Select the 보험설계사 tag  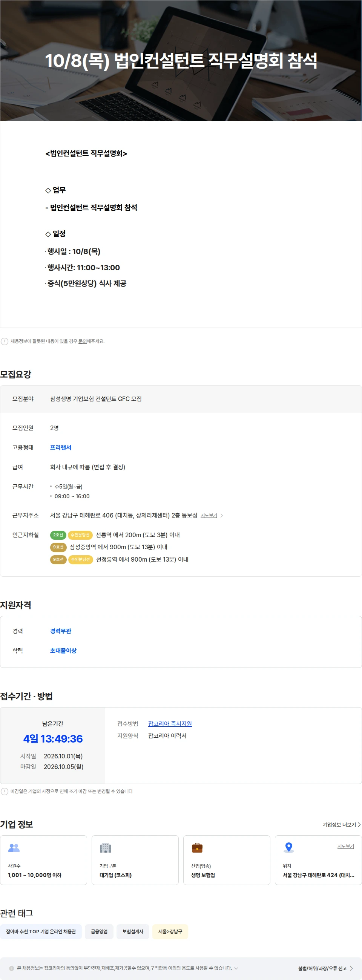coord(133,931)
